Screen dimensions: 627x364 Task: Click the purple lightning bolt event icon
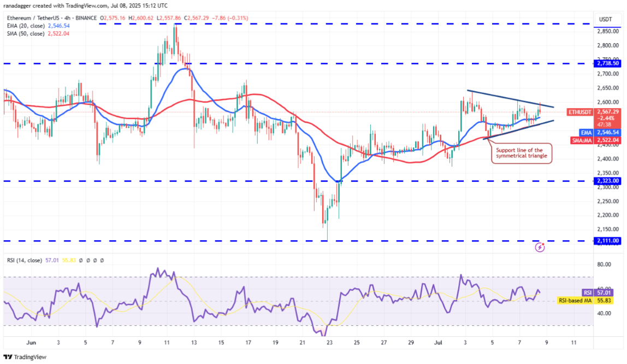point(540,247)
